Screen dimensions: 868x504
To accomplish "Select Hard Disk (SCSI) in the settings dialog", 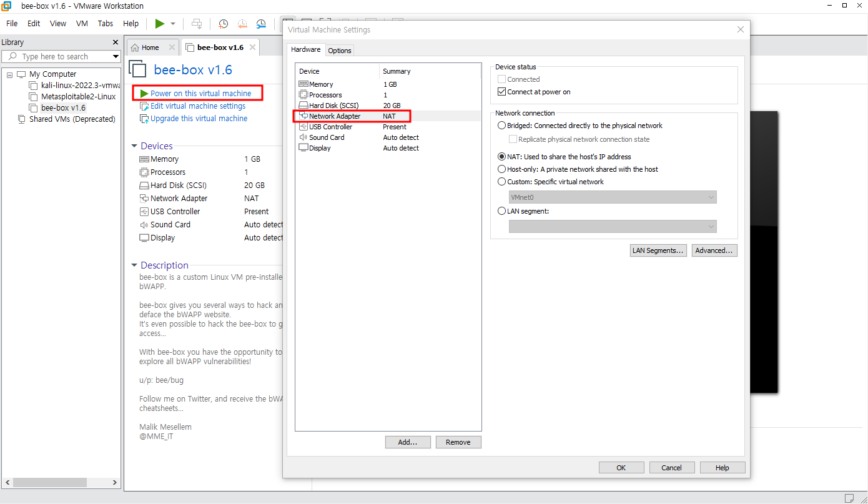I will coord(388,106).
